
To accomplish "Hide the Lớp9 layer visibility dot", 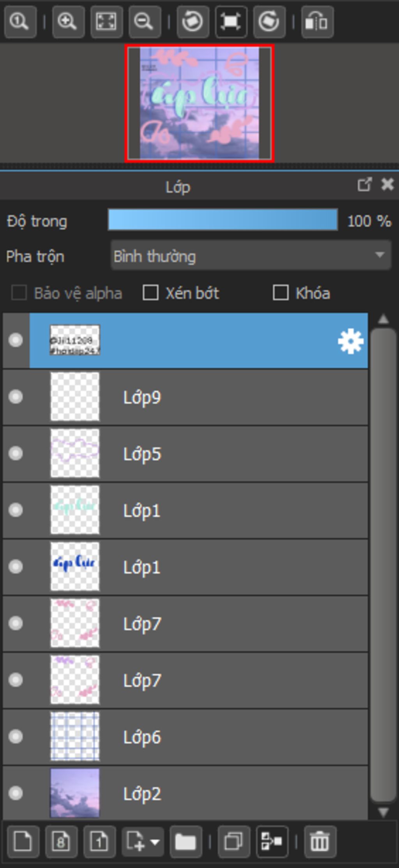I will [16, 397].
